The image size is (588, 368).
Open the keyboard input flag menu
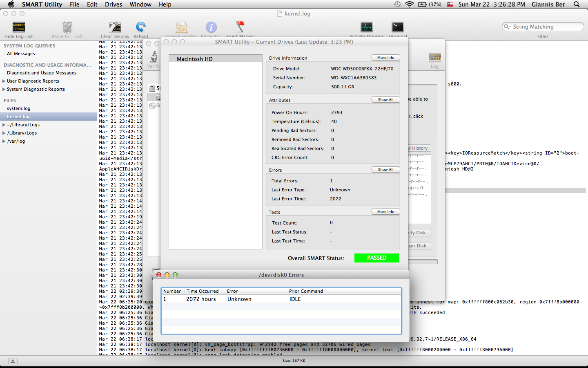coord(450,4)
